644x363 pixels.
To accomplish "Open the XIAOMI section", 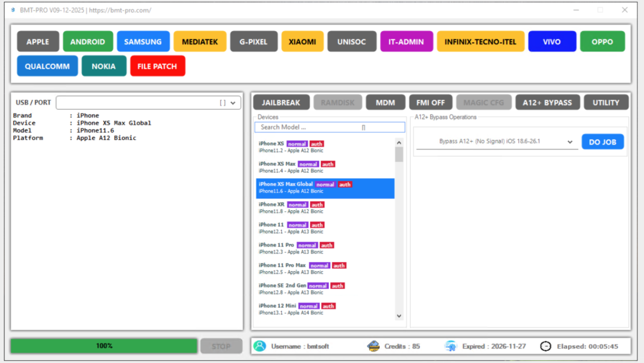I will (302, 41).
